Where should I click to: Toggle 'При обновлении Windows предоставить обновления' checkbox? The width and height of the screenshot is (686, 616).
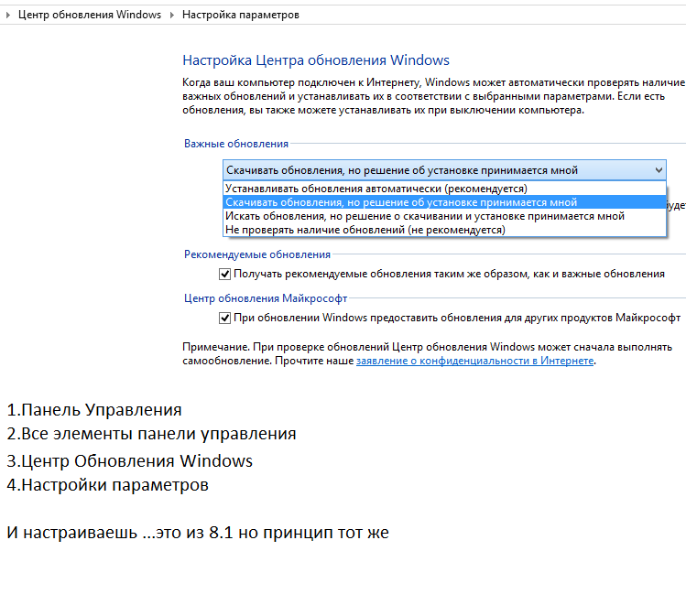coord(224,318)
